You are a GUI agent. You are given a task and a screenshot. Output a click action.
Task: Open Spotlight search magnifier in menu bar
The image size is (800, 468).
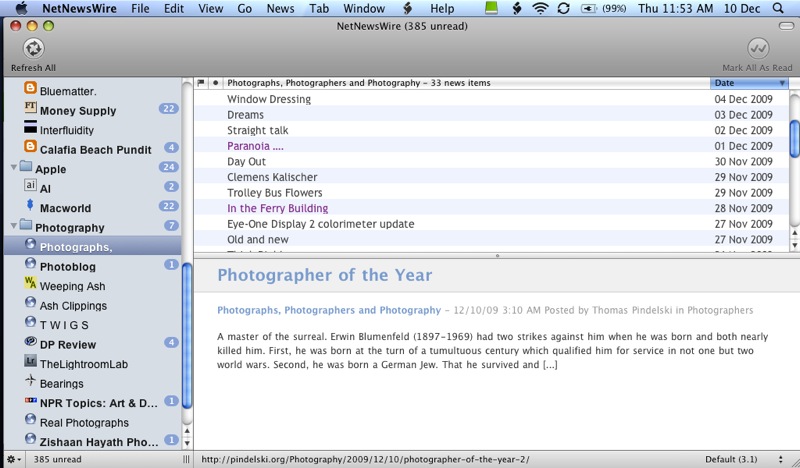(778, 8)
